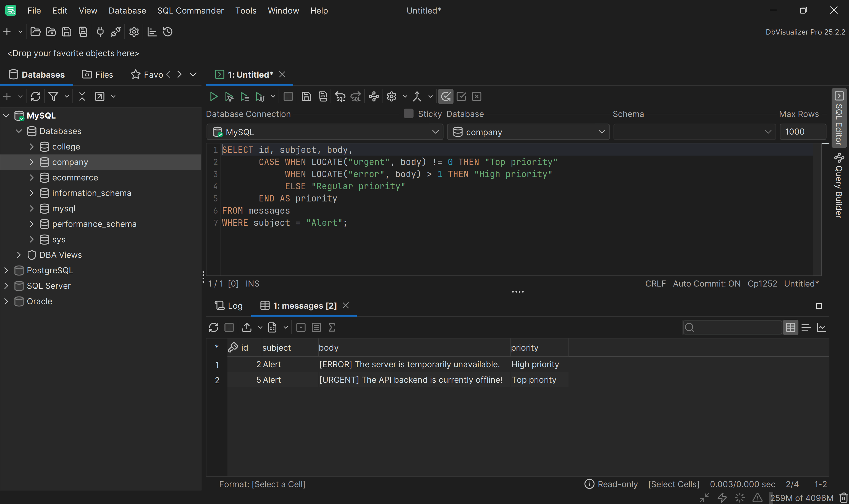Expand the ecommerce database node

[x=32, y=178]
